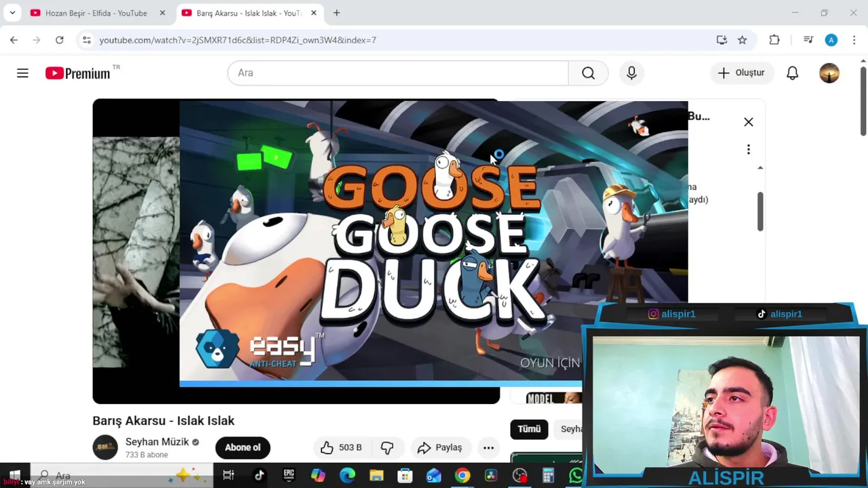Click the playlist panel scrollbar thumb
This screenshot has width=868, height=488.
[760, 211]
